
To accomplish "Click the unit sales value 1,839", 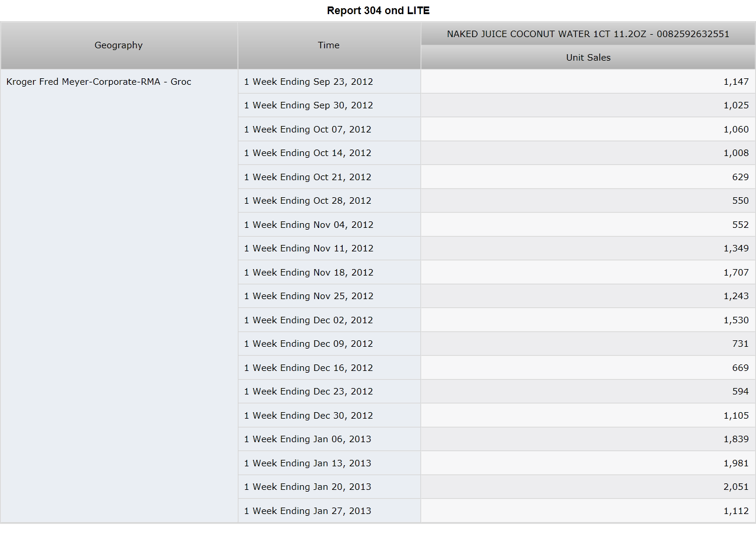I will [736, 439].
